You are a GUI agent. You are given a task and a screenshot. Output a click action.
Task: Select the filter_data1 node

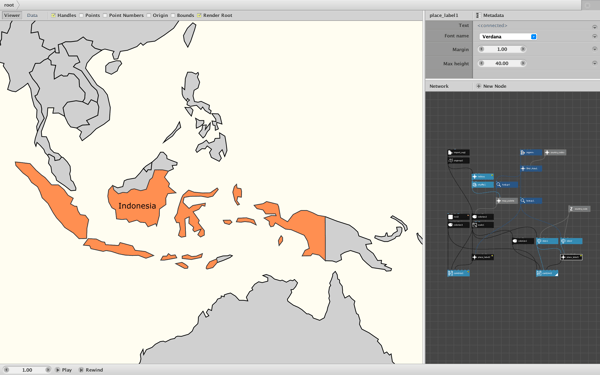[531, 168]
